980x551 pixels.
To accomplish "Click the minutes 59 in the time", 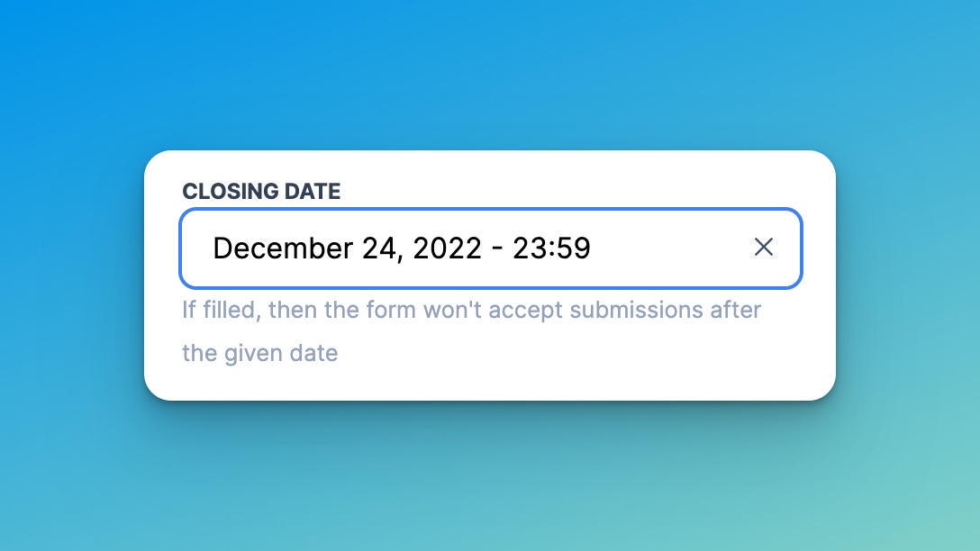I will pos(574,248).
